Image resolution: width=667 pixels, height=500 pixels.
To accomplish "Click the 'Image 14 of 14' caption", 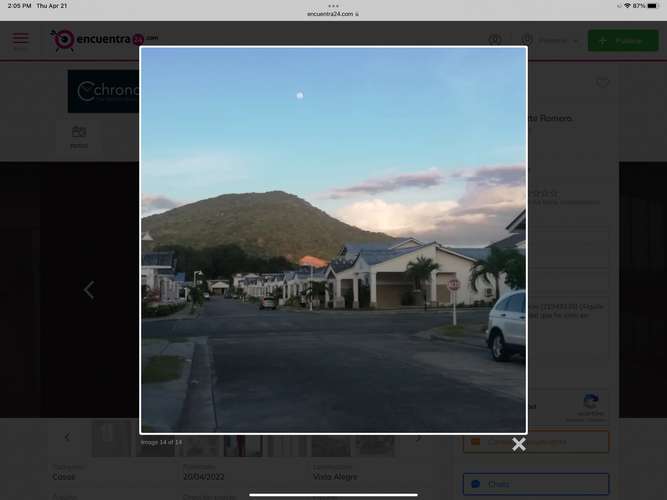I will tap(161, 442).
